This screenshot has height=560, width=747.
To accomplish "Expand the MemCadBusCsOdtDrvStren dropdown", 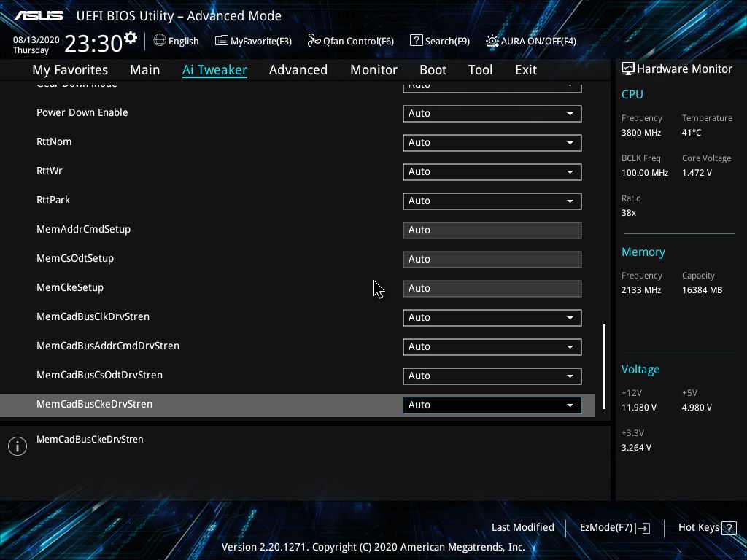I will click(x=492, y=376).
